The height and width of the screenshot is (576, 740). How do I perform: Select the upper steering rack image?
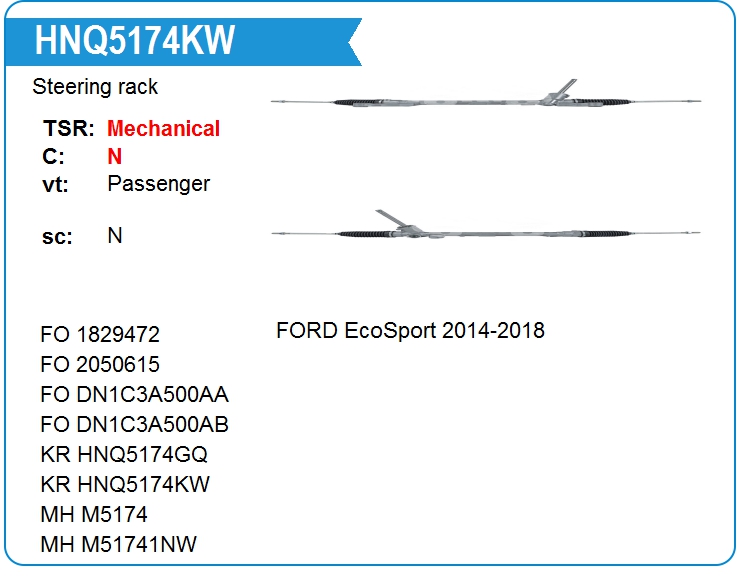[486, 94]
